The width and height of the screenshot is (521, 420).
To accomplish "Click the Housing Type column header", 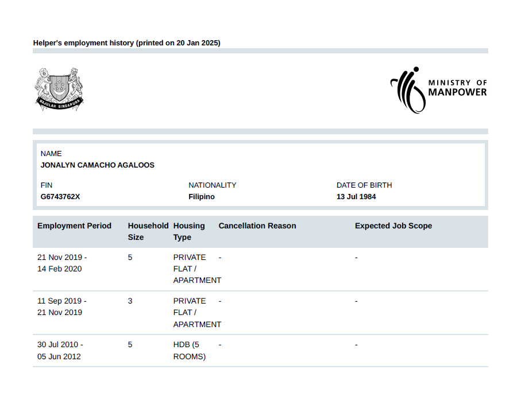I will coord(189,232).
